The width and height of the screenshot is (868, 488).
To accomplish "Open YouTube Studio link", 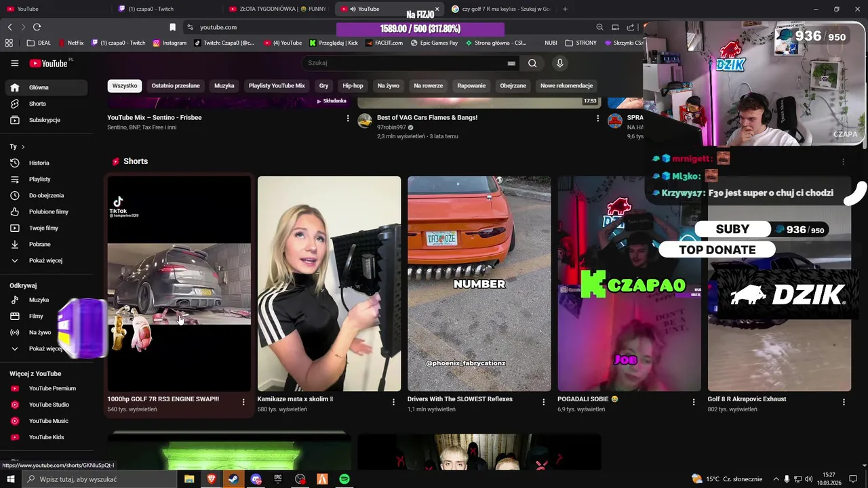I will tap(45, 405).
